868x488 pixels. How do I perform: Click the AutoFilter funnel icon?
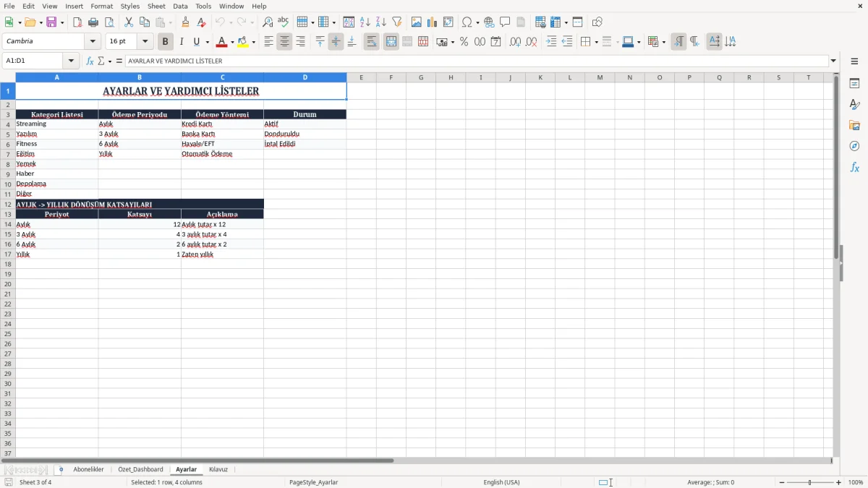point(397,22)
